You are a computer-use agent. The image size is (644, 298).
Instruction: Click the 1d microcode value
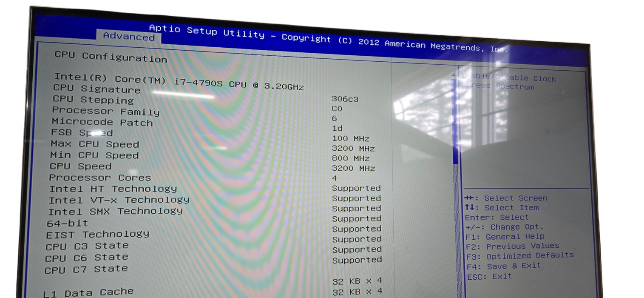click(x=337, y=128)
